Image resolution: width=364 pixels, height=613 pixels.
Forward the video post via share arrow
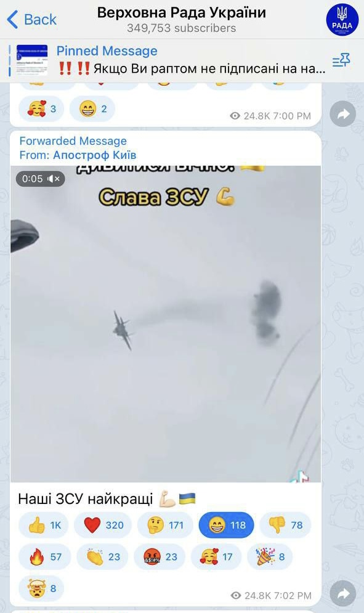343,595
